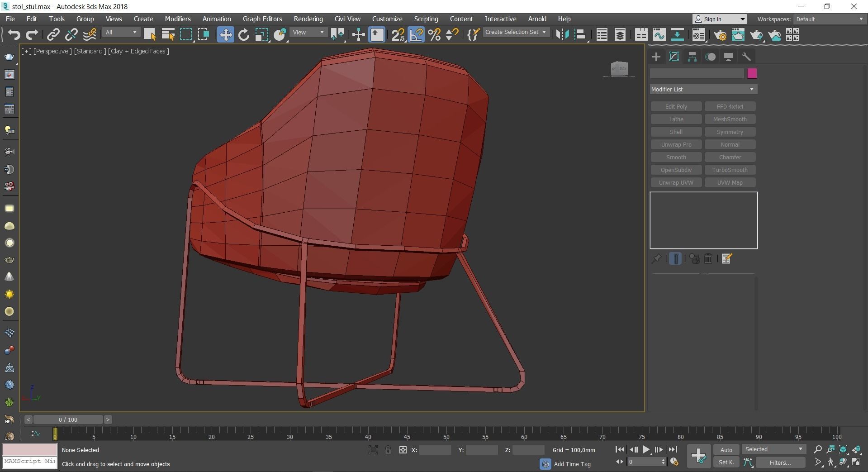The width and height of the screenshot is (868, 472).
Task: Open the key filter Selected dropdown
Action: coord(774,449)
